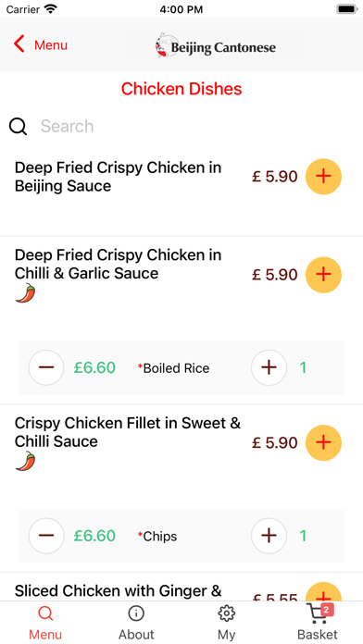Tap the Beijing Cantonese logo
Screen dimensions: 363x644
(x=216, y=45)
